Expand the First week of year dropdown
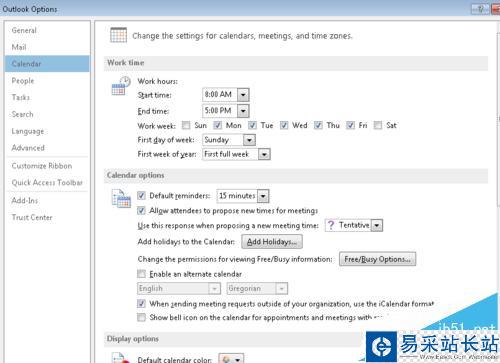This screenshot has width=500, height=363. pos(264,154)
